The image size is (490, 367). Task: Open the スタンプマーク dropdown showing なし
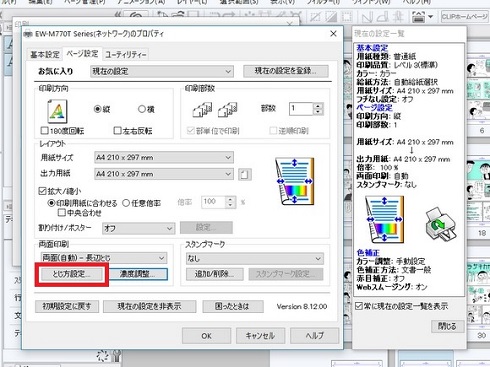click(x=255, y=258)
